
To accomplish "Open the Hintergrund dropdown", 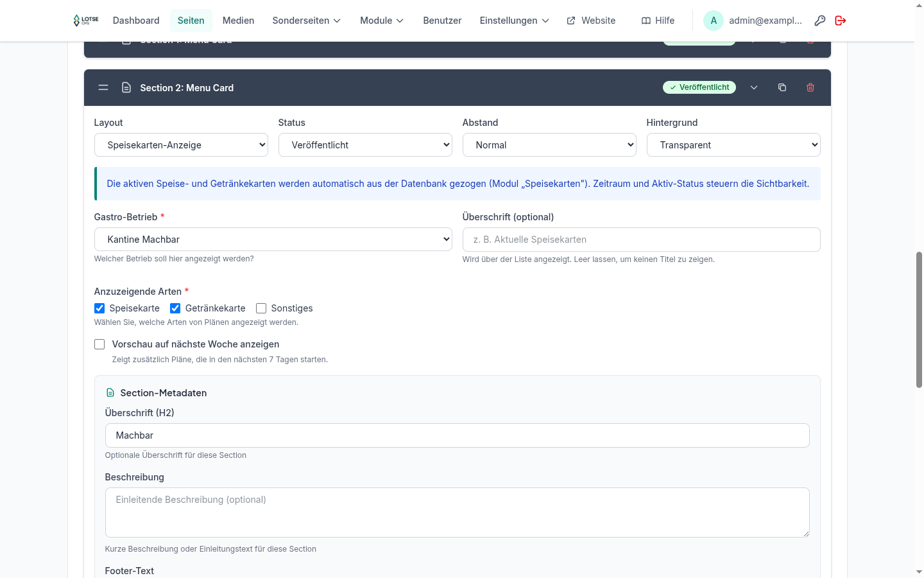I will (733, 145).
